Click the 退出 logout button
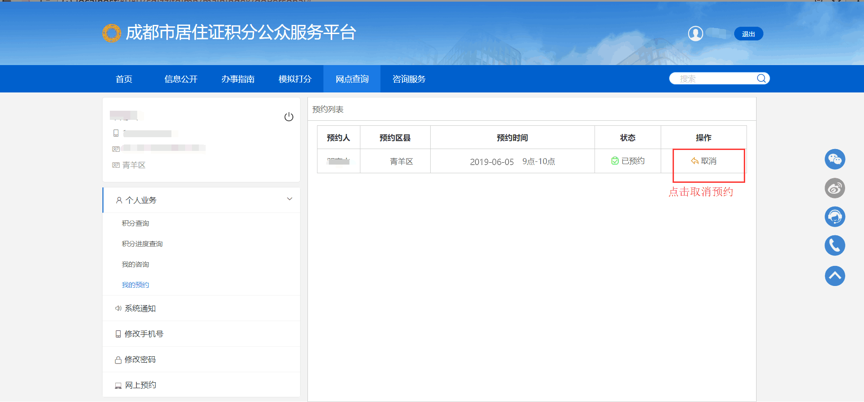This screenshot has width=864, height=402. click(748, 34)
